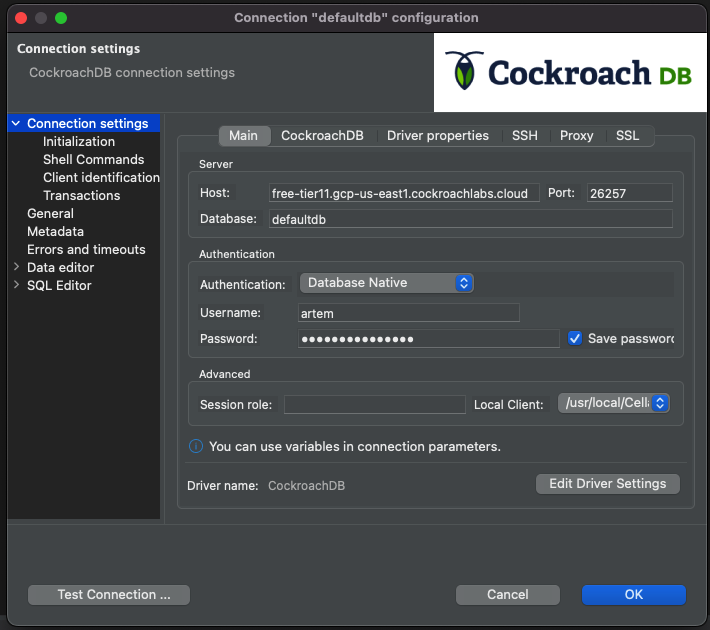The image size is (710, 630).
Task: Select Client identification in the sidebar
Action: 101,177
